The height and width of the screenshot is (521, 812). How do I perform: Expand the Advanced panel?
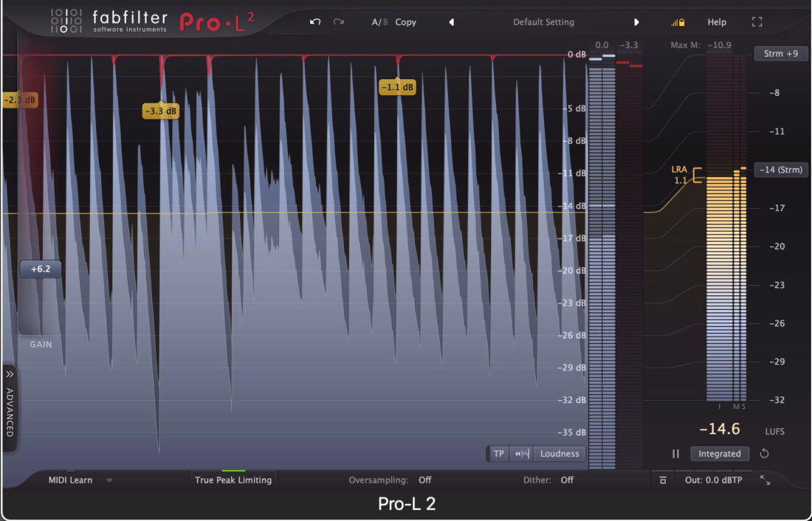pos(10,407)
